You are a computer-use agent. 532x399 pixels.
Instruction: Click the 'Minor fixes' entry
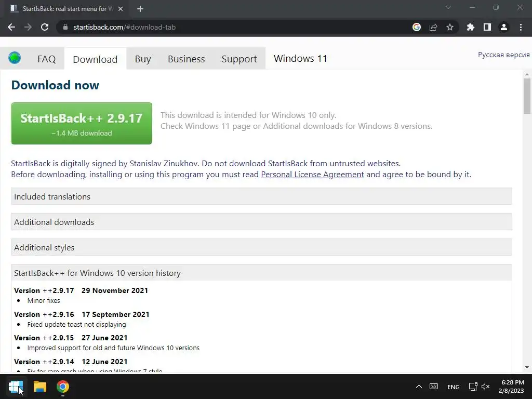44,300
